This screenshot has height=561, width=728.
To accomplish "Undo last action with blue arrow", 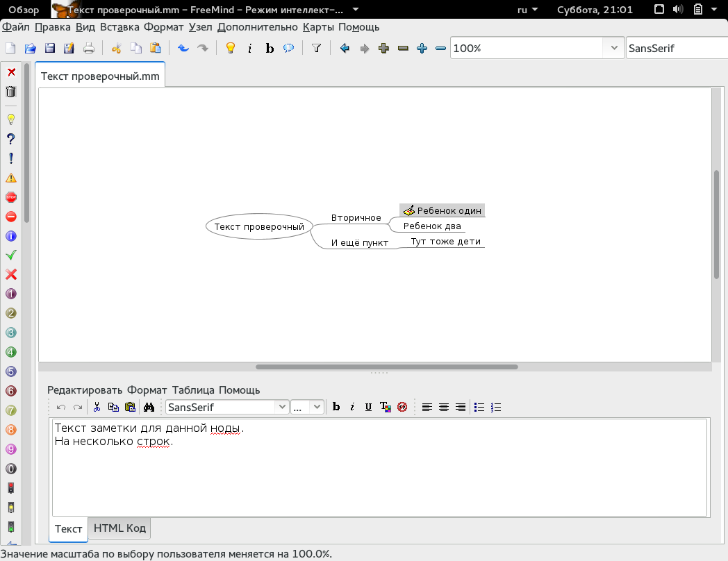I will (183, 48).
